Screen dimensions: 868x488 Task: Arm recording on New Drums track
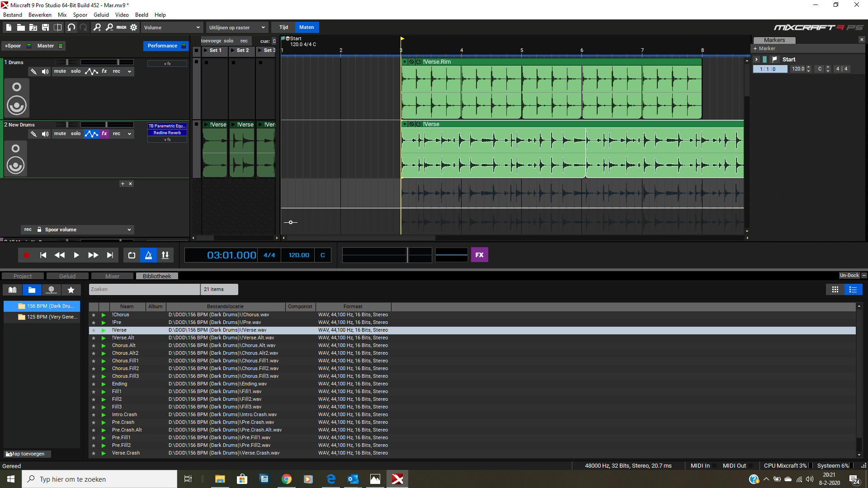[x=116, y=134]
